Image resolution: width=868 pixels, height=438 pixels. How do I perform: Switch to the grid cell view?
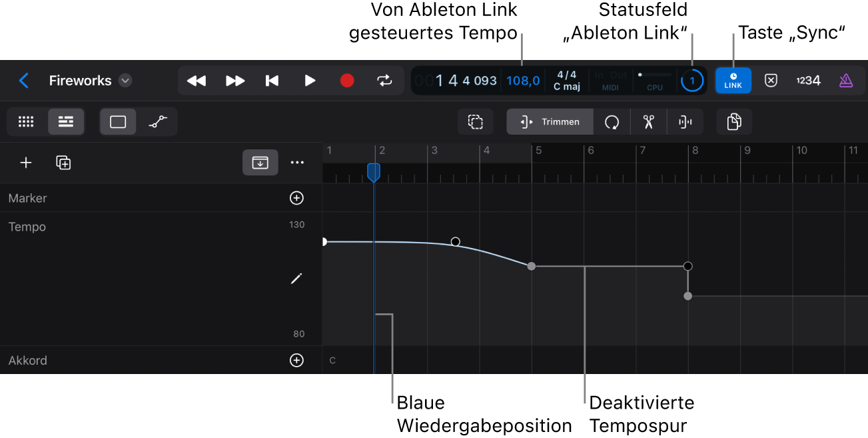[x=26, y=121]
